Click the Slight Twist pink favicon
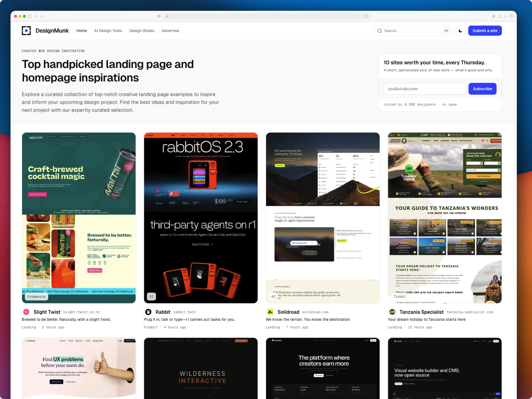532x399 pixels. point(26,312)
